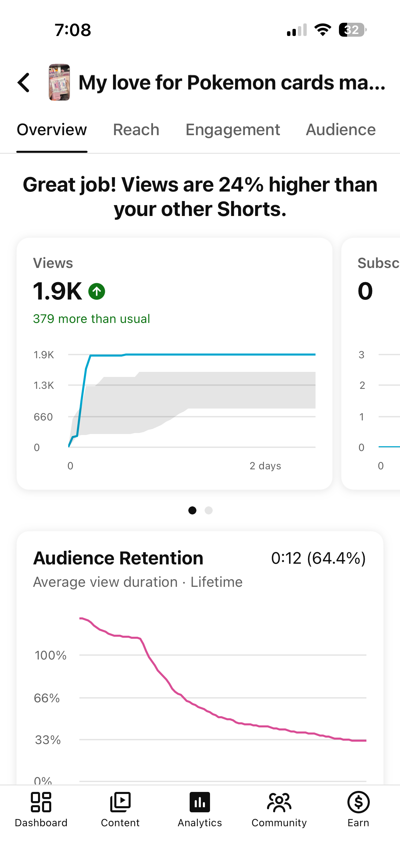
Task: Switch to the Engagement tab
Action: point(233,130)
